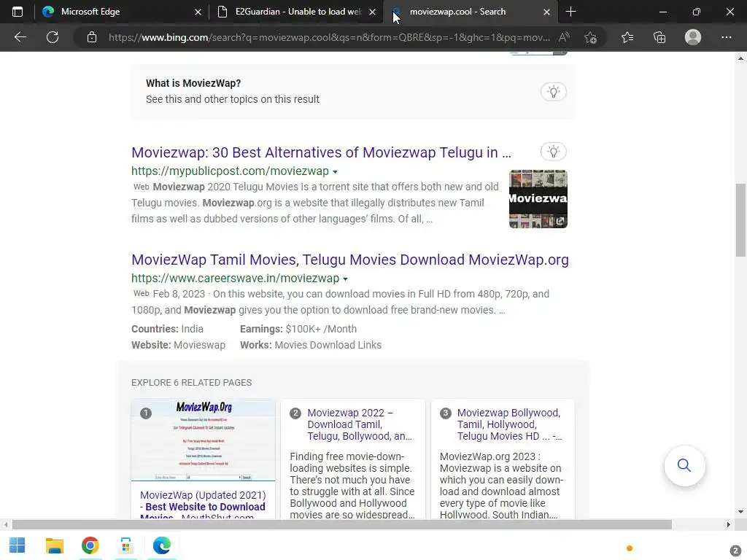Open Microsoft Store from taskbar
The width and height of the screenshot is (747, 560).
point(125,545)
